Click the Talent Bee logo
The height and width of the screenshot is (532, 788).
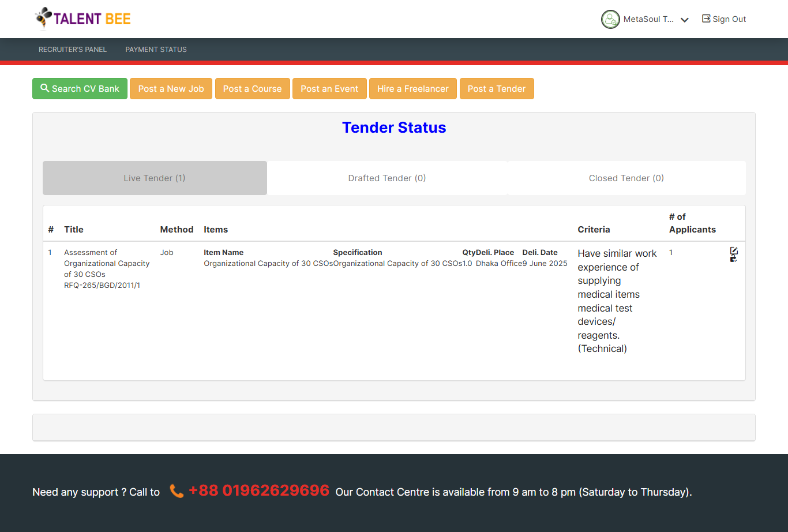tap(83, 18)
